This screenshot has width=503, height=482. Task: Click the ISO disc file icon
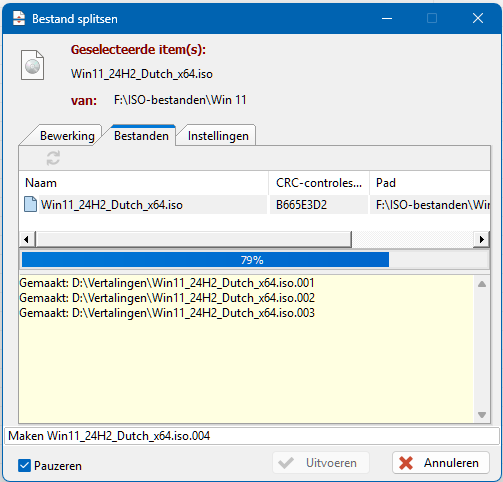32,65
